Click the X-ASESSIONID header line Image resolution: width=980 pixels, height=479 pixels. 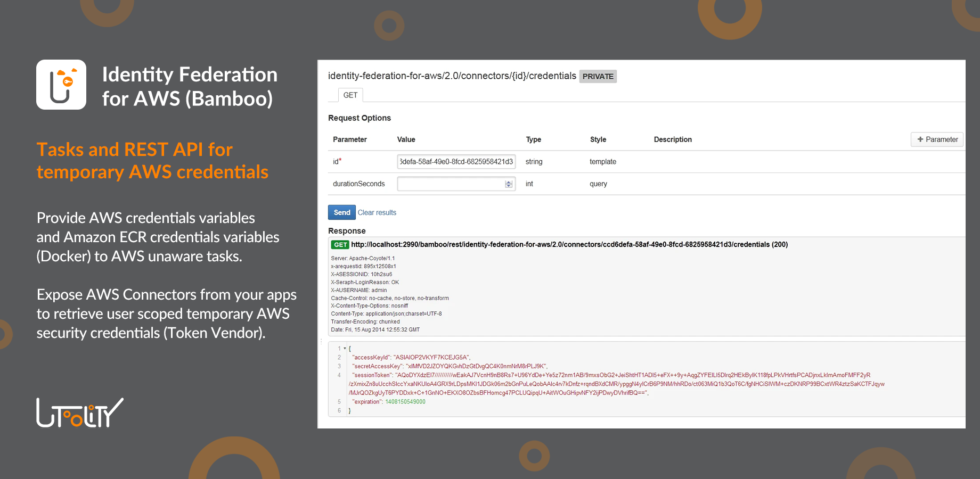362,275
